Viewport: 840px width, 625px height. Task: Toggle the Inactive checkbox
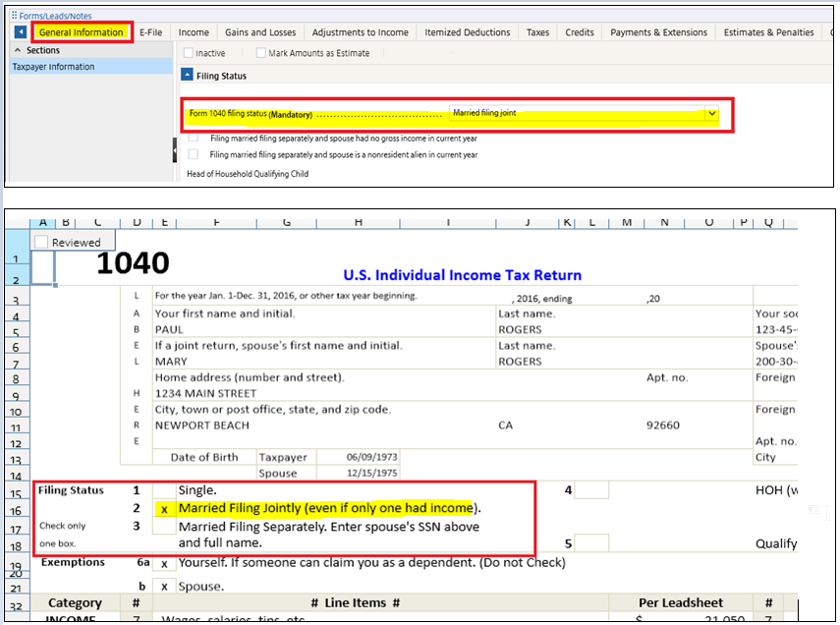pos(190,53)
